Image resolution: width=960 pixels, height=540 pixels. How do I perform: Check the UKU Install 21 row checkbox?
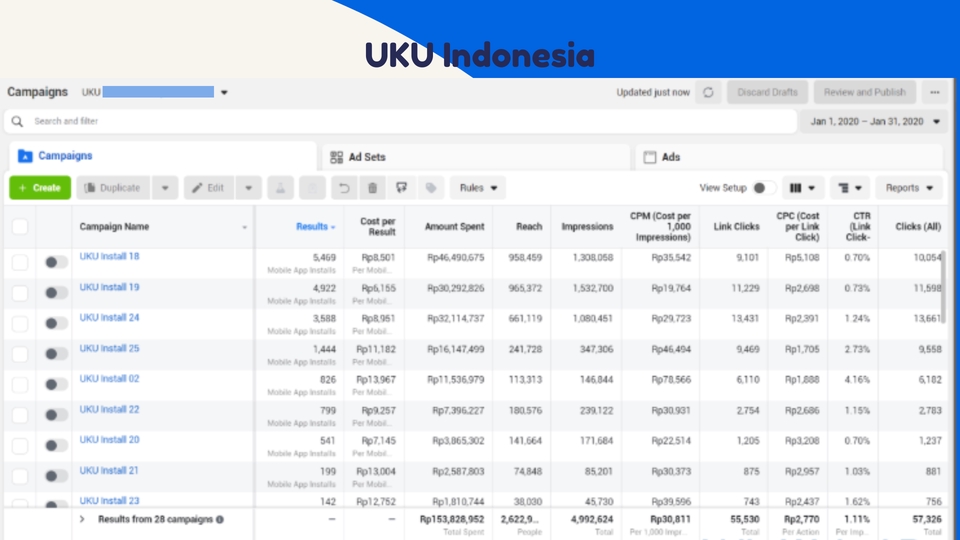coord(20,476)
